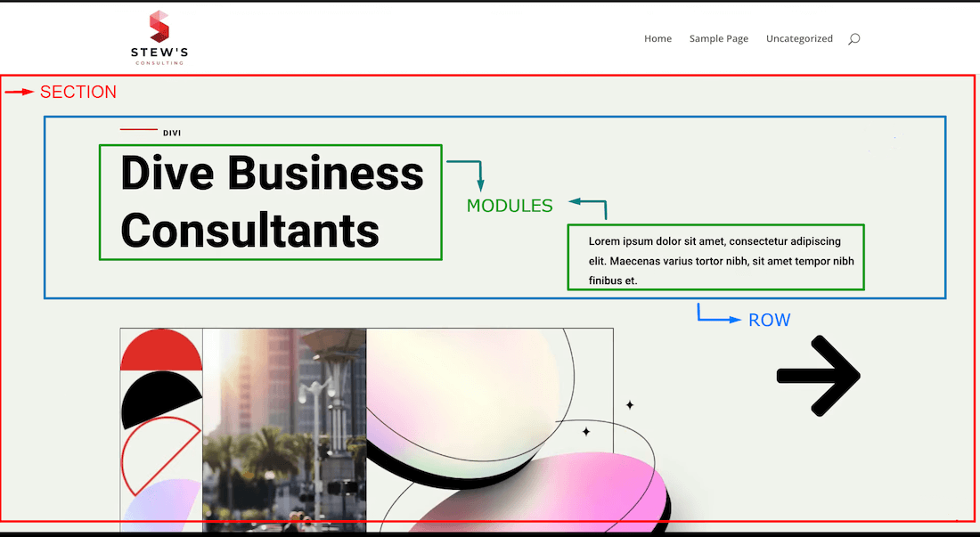Click the blurred city street photo

pyautogui.click(x=284, y=429)
